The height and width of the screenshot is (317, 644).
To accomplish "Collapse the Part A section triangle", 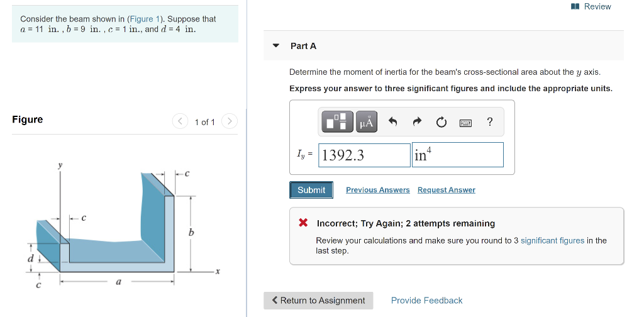I will click(276, 45).
